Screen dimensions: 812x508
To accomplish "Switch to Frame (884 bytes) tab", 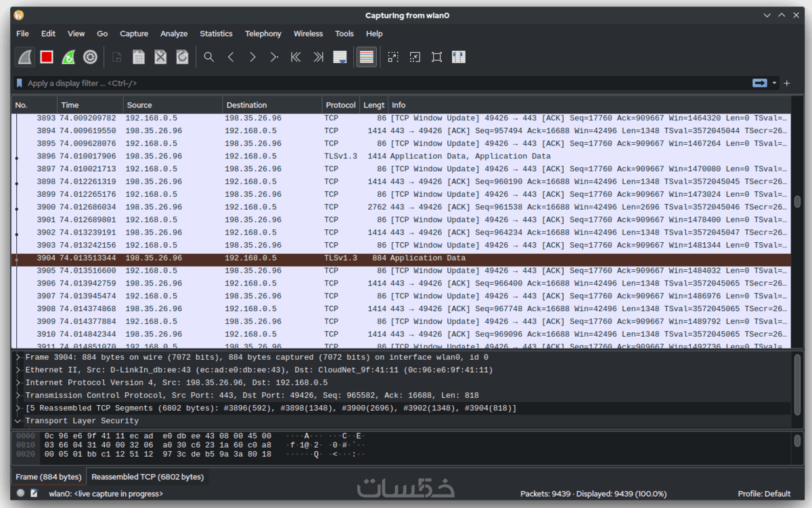I will point(49,477).
